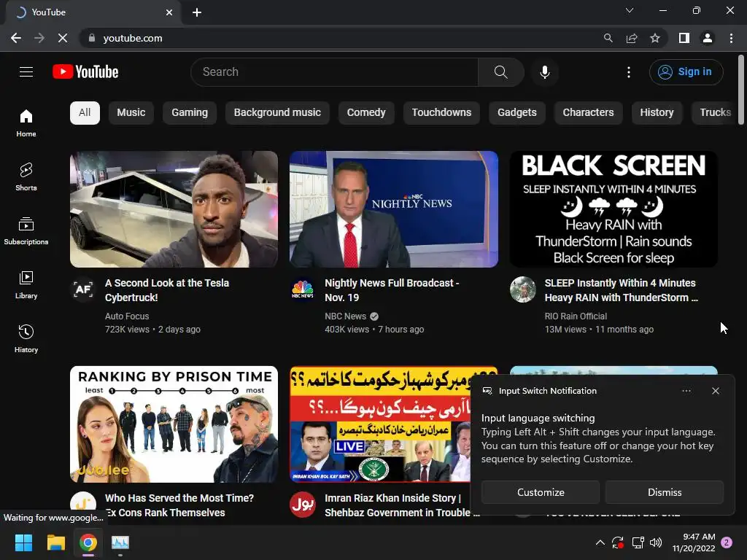The image size is (747, 560).
Task: Select the All filter chip
Action: click(85, 113)
